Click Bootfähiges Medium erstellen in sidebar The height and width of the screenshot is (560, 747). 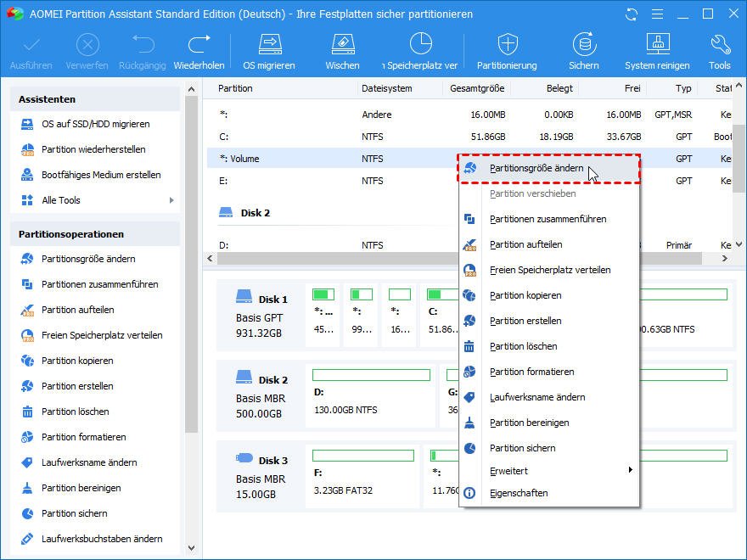click(x=101, y=175)
